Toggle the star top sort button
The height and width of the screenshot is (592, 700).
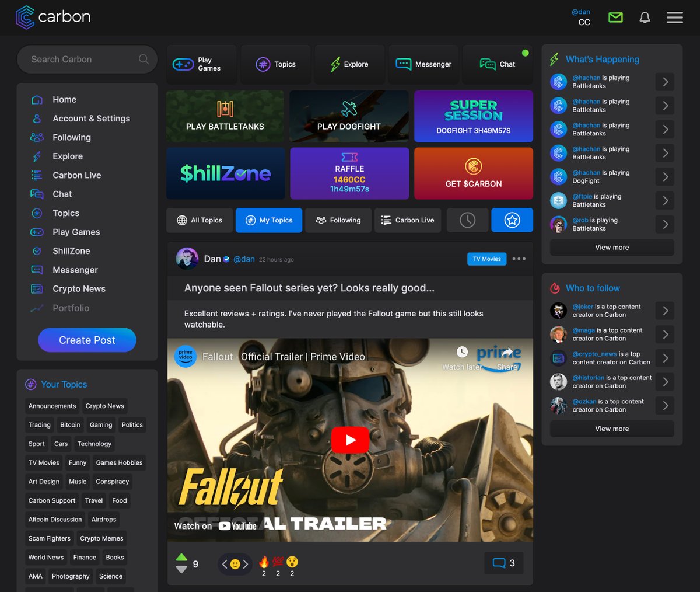[x=512, y=220]
